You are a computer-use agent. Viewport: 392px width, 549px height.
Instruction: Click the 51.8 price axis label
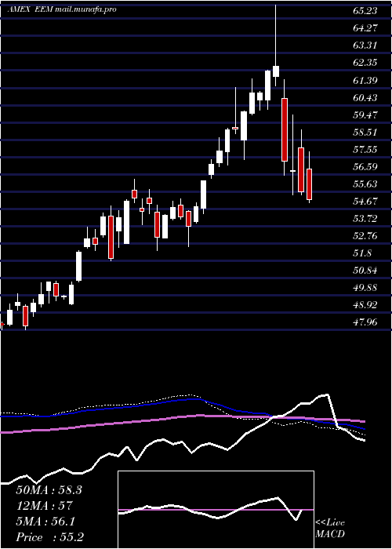coord(362,253)
